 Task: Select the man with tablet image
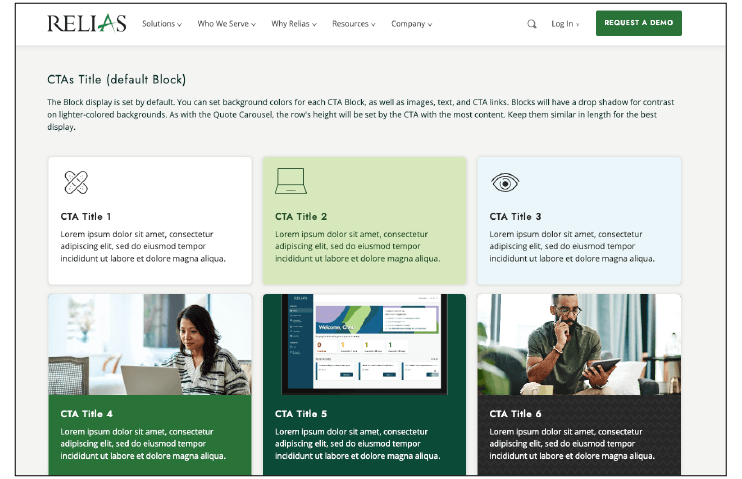coord(579,344)
